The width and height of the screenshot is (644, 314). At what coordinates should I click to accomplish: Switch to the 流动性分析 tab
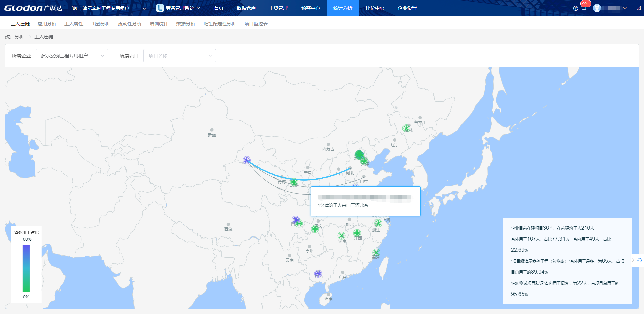click(x=129, y=24)
